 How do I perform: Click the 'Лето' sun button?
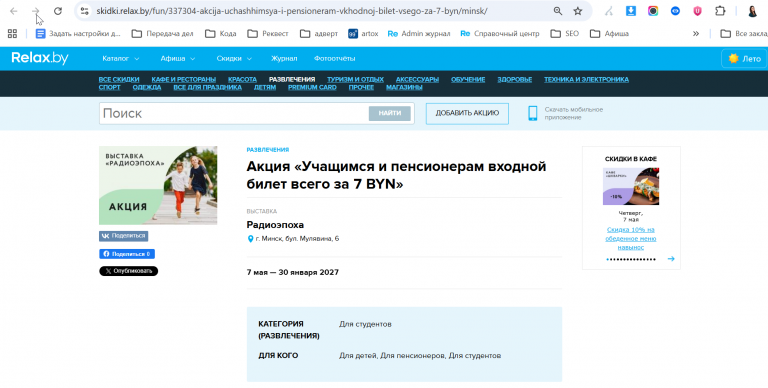point(744,58)
